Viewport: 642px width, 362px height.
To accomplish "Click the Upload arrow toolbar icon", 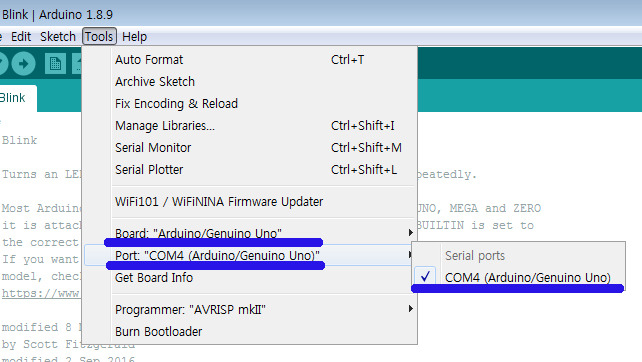I will pos(23,63).
